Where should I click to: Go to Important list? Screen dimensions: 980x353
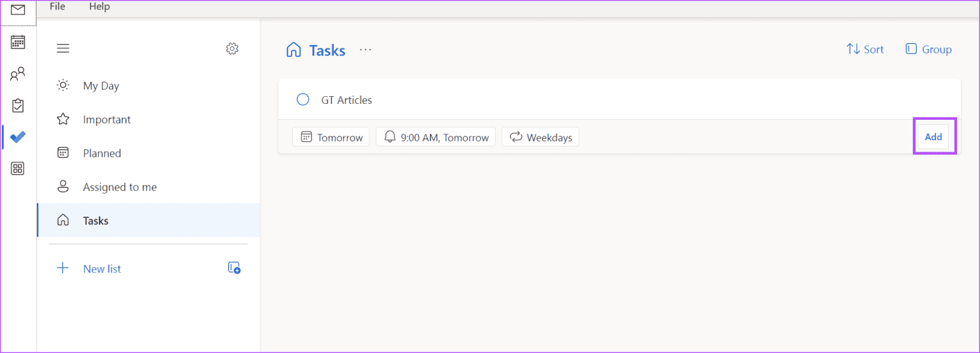click(148, 120)
